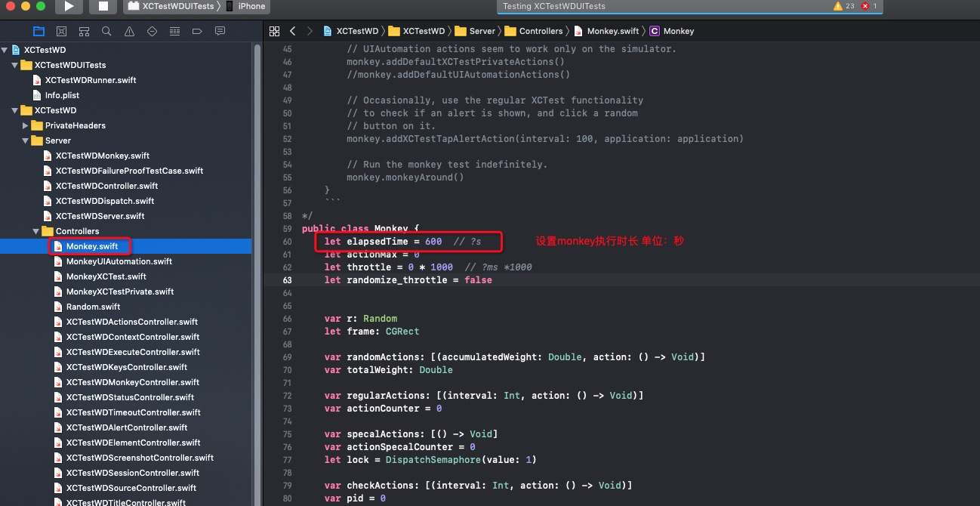Viewport: 980px width, 506px height.
Task: Collapse the Controllers folder triangle
Action: point(36,231)
